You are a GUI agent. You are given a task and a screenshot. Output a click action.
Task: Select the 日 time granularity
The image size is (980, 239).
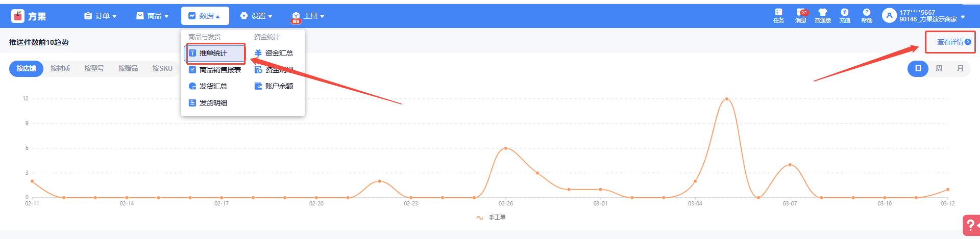[918, 68]
